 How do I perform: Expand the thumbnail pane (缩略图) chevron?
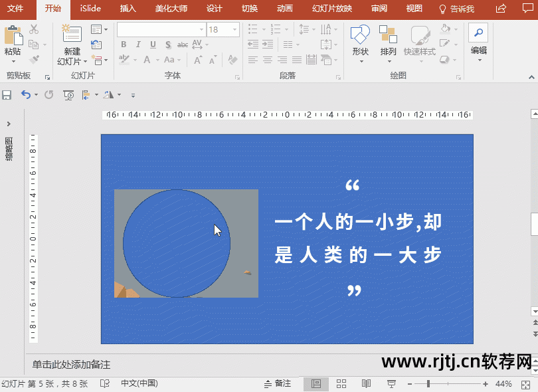pyautogui.click(x=9, y=124)
